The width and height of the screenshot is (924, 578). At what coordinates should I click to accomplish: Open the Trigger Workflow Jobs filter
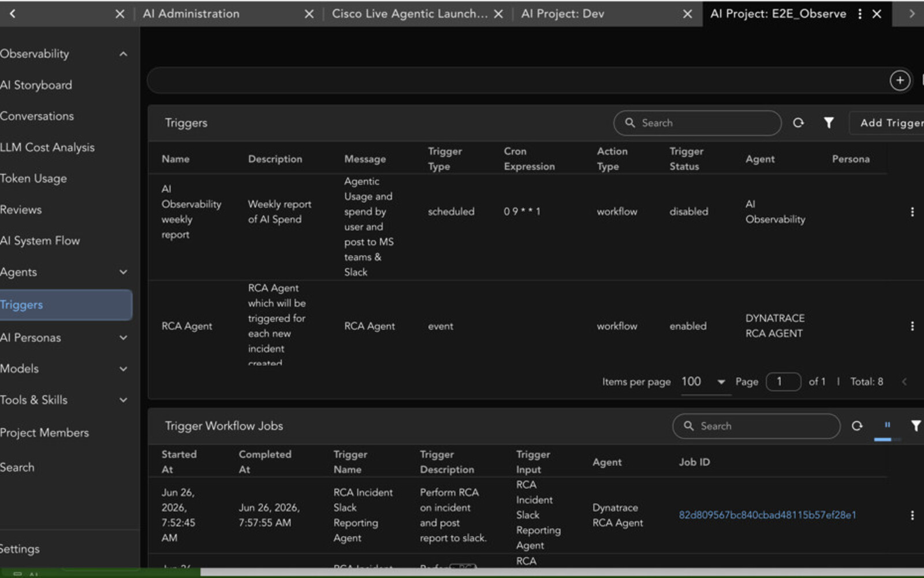916,426
